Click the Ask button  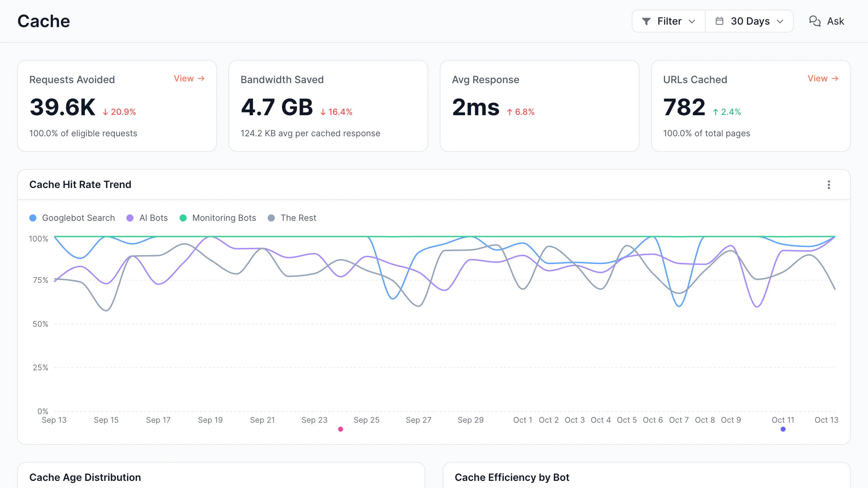pos(826,21)
